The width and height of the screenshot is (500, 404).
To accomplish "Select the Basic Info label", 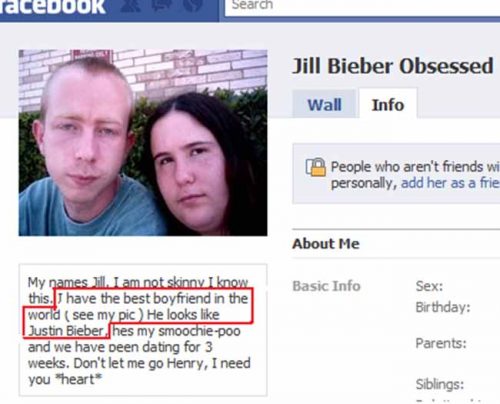I will tap(326, 286).
